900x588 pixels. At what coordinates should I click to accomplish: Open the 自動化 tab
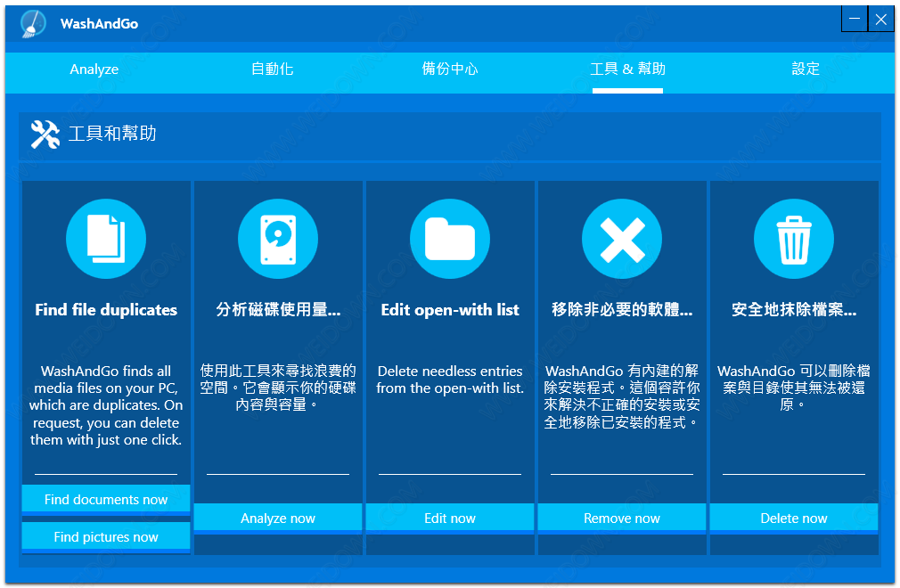tap(272, 69)
